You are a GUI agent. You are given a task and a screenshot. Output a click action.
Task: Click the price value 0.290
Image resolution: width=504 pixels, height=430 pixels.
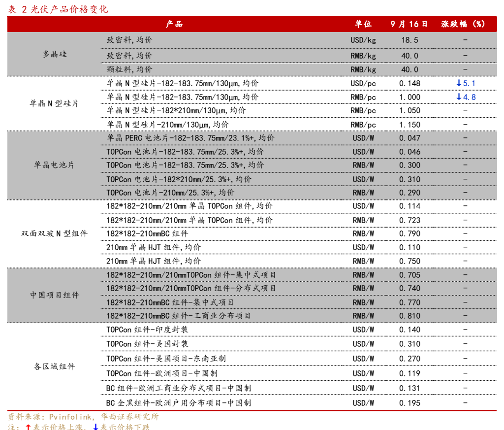pyautogui.click(x=410, y=193)
